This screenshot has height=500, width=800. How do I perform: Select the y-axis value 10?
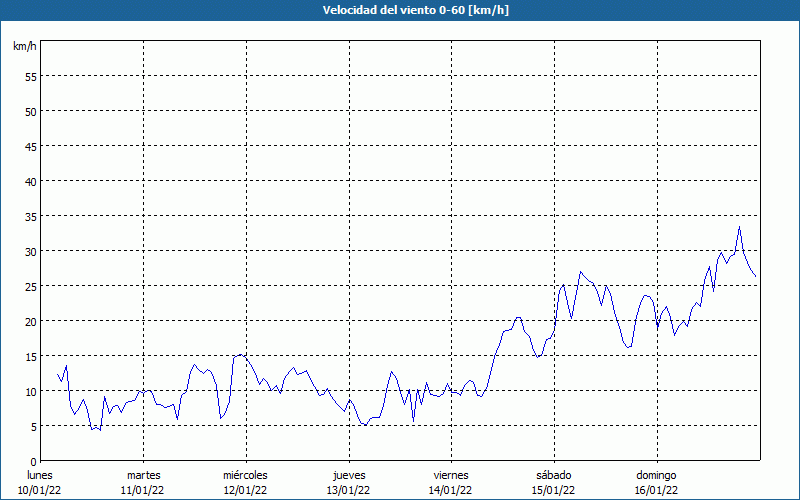click(x=31, y=392)
